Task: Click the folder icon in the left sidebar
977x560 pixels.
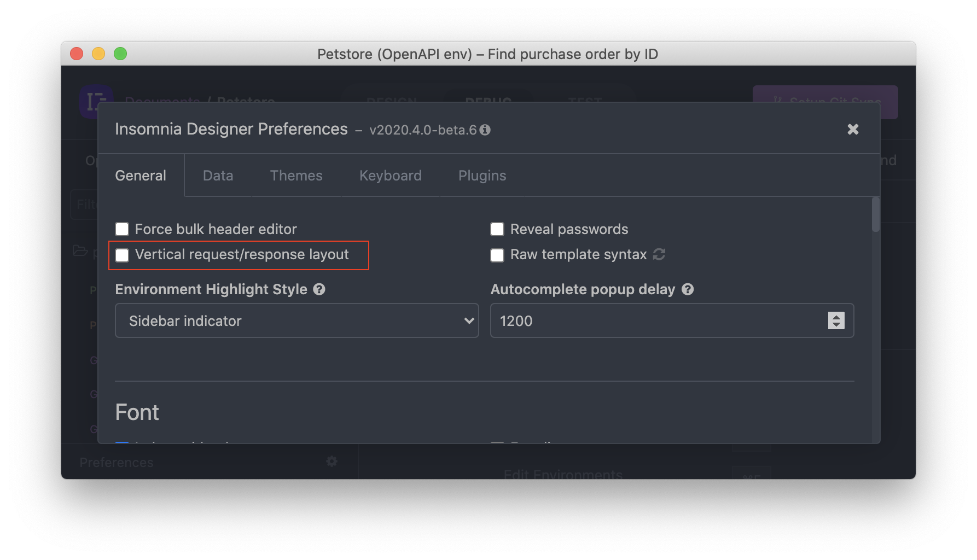Action: point(80,250)
